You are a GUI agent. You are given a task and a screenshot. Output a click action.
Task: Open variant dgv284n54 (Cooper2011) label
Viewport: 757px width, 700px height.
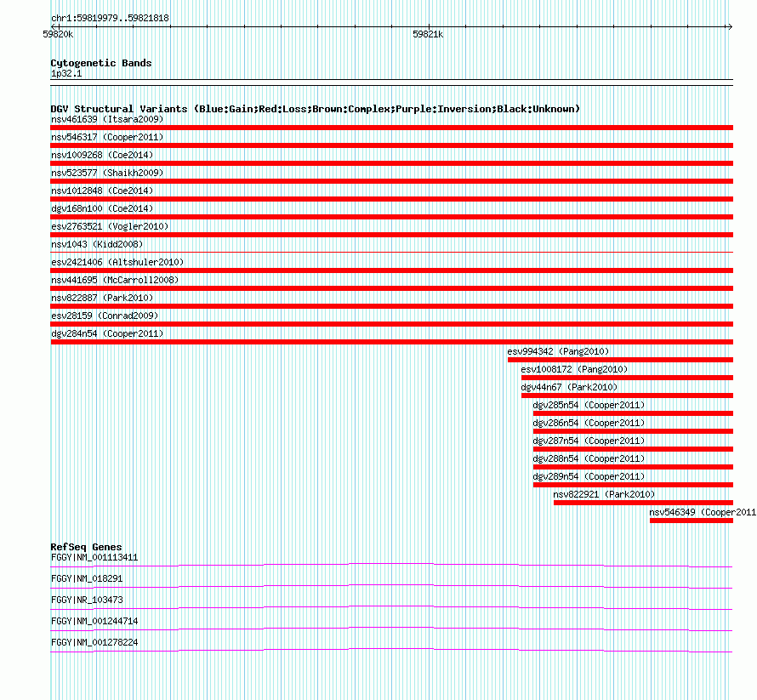107,333
